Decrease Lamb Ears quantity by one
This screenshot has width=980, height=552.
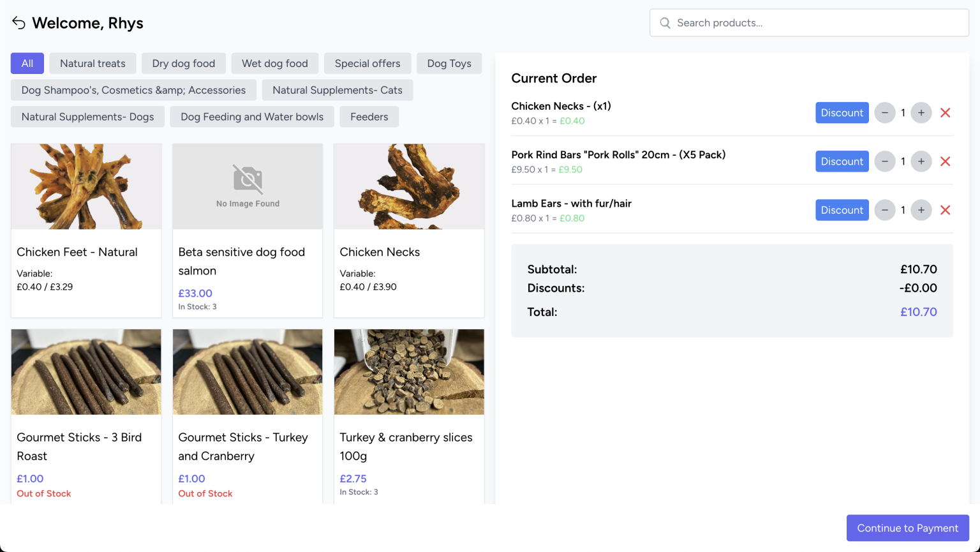884,210
